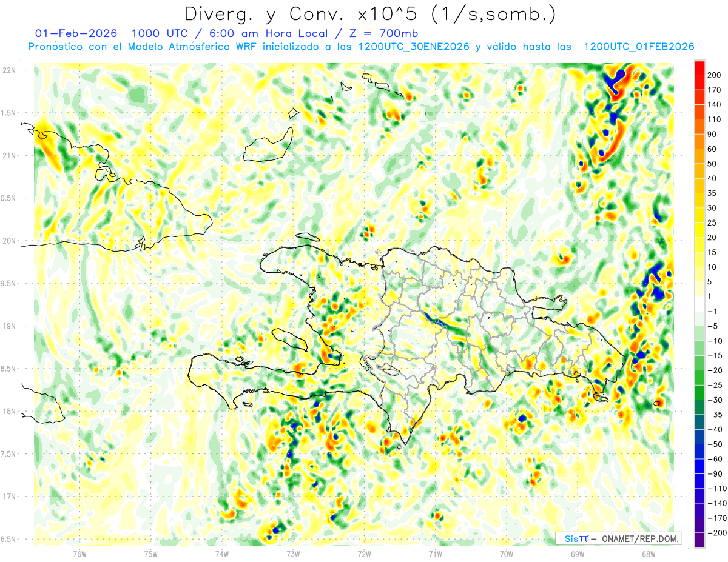Click colorbar value -140

click(x=718, y=503)
